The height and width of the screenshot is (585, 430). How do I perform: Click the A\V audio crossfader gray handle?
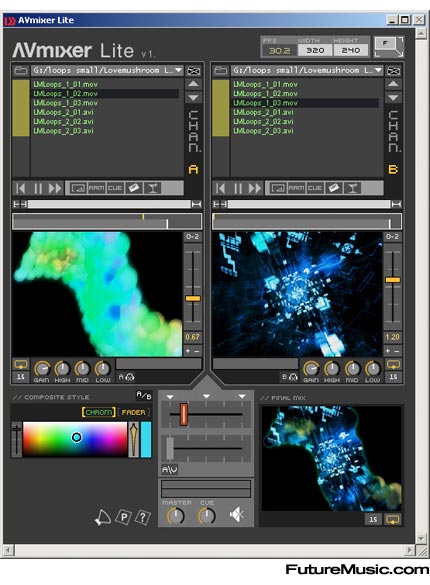(x=170, y=448)
